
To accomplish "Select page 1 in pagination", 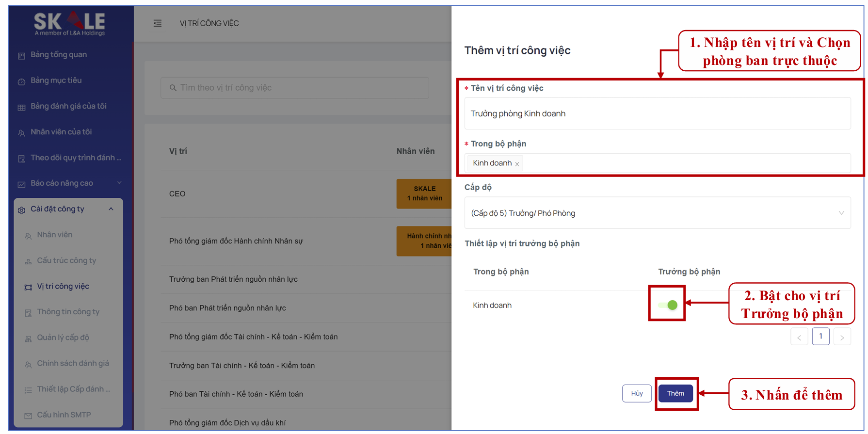I will click(820, 337).
